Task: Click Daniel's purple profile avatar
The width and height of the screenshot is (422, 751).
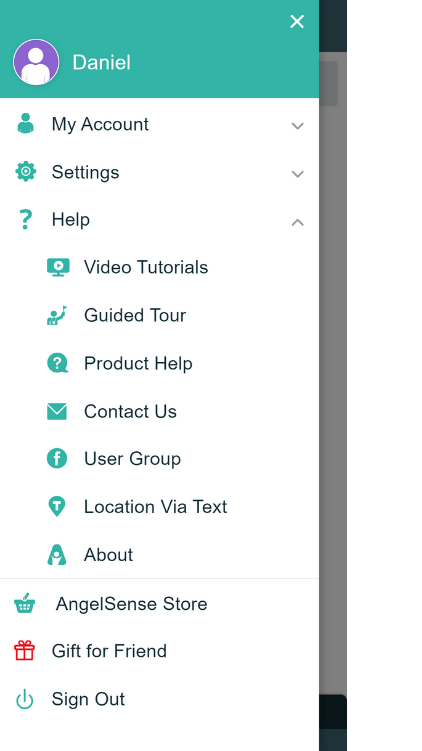Action: tap(36, 62)
